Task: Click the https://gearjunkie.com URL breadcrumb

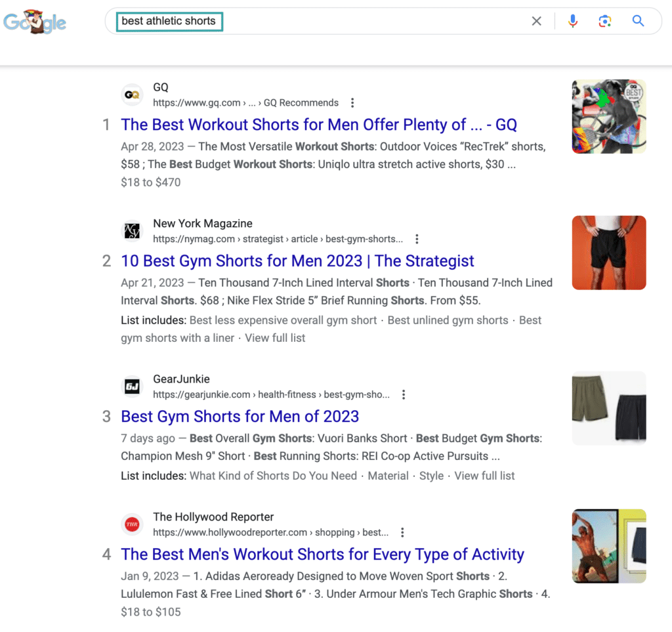Action: (271, 394)
